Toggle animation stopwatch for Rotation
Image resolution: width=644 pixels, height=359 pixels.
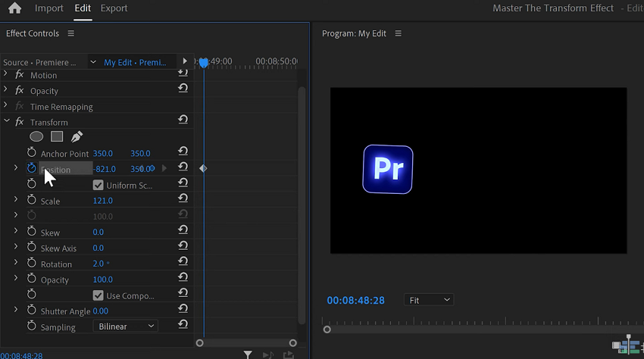[x=32, y=263]
